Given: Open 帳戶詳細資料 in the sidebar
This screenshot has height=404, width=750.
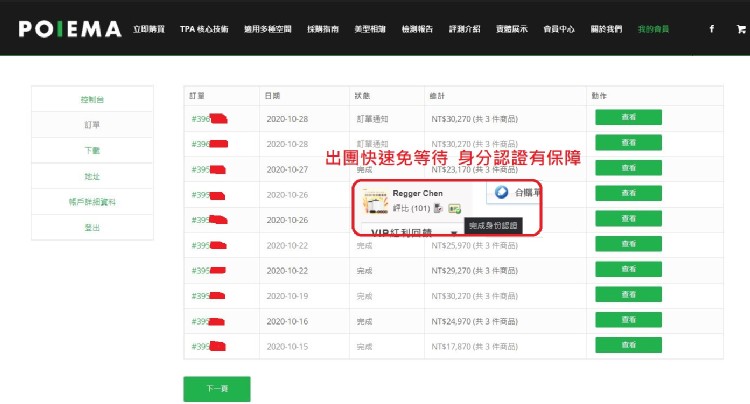Looking at the screenshot, I should pos(92,202).
